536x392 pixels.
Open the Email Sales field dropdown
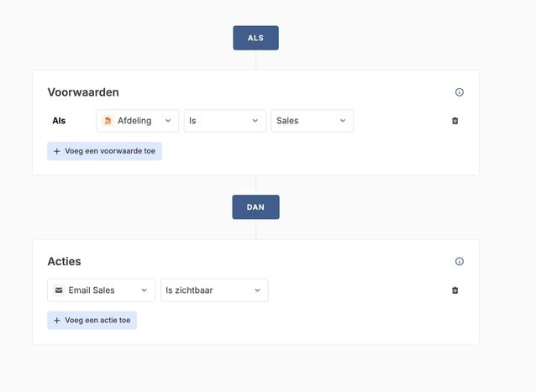102,290
